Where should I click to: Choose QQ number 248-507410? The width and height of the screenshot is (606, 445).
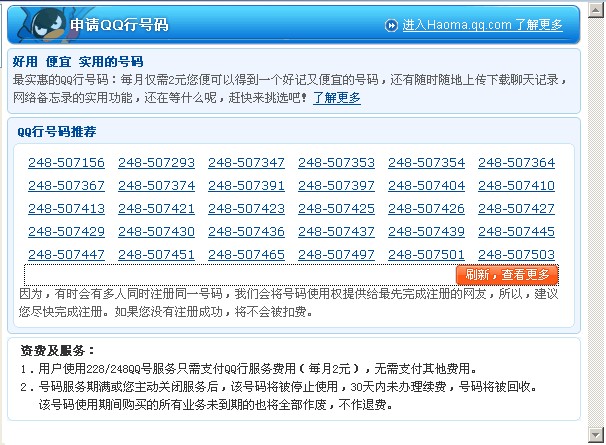516,186
